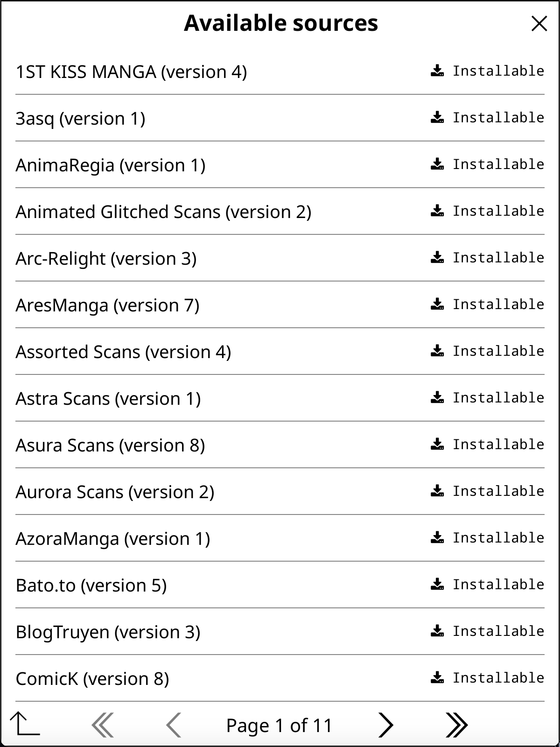Close the Available sources dialog
This screenshot has height=747, width=560.
[x=539, y=23]
